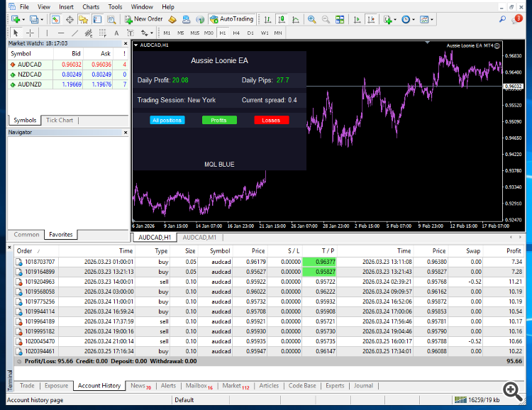
Task: Switch to the Tick Chart tab
Action: click(x=60, y=120)
